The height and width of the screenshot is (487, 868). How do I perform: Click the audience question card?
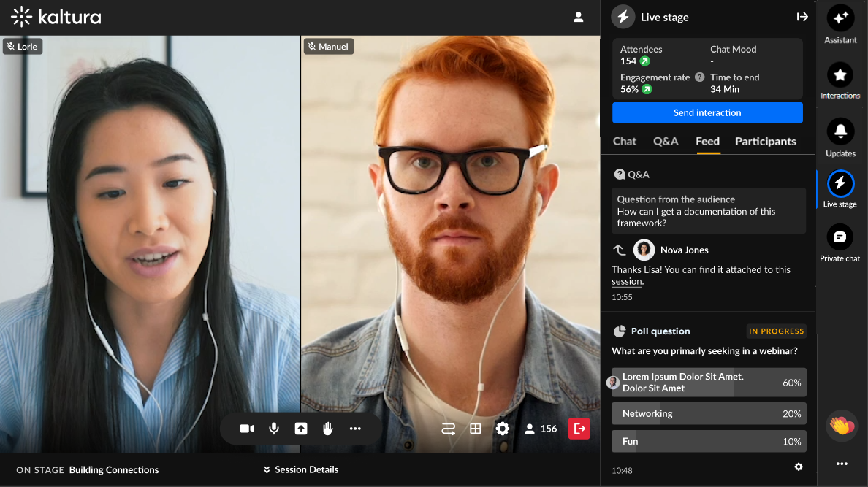709,211
